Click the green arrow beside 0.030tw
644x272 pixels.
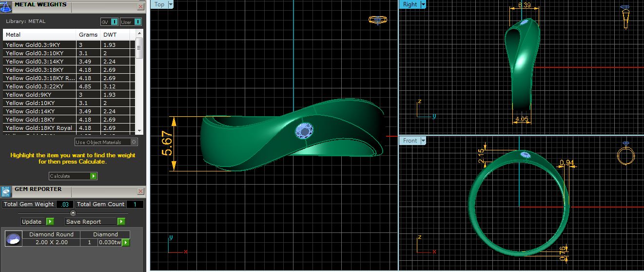(126, 242)
